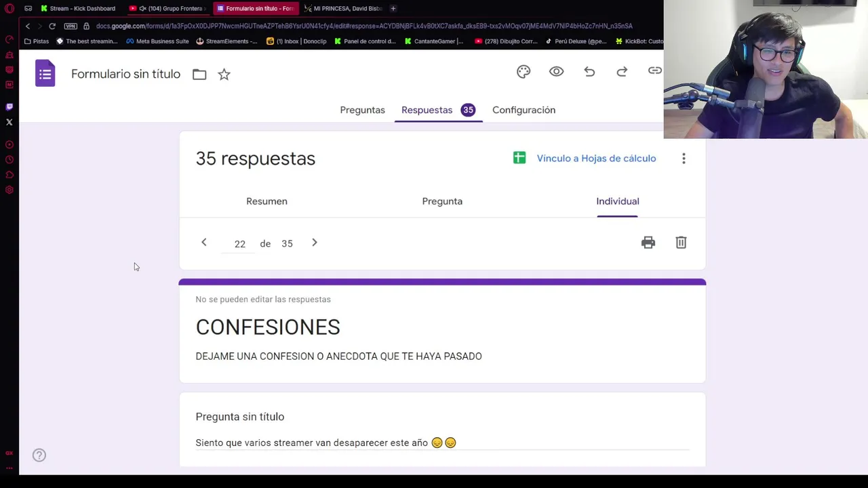Open X (Twitter) in the Opera sidebar
The width and height of the screenshot is (868, 488).
click(x=9, y=123)
